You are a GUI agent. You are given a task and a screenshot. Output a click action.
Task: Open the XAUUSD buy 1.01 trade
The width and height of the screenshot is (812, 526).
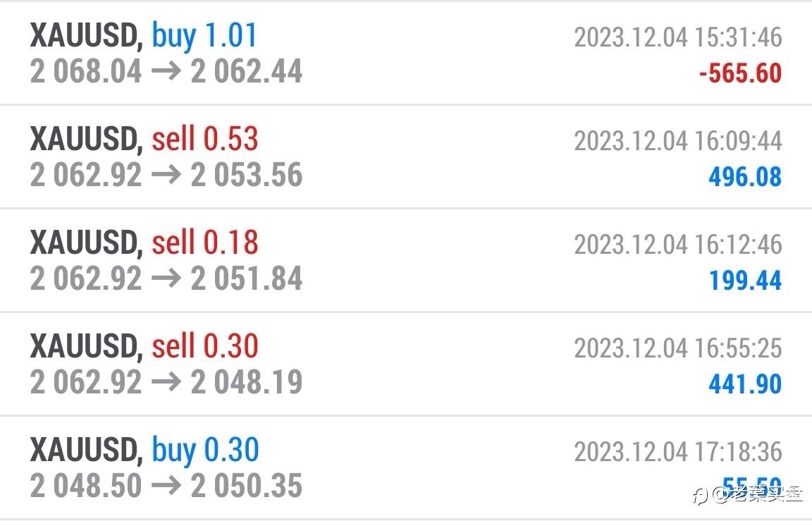(144, 35)
